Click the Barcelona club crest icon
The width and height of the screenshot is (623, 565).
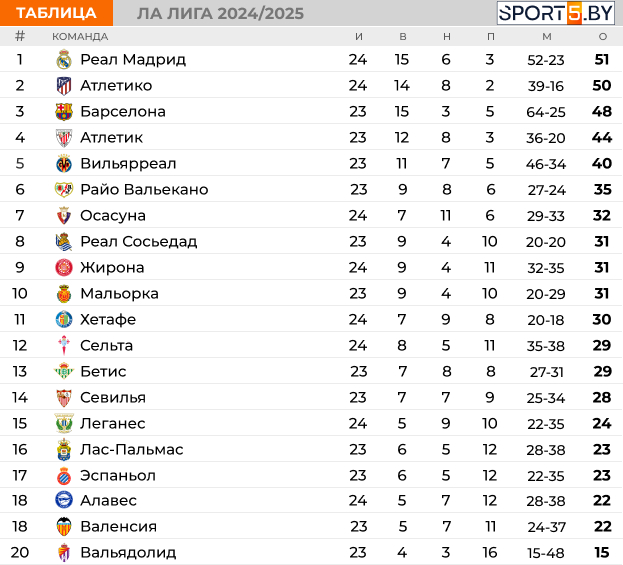tap(64, 112)
